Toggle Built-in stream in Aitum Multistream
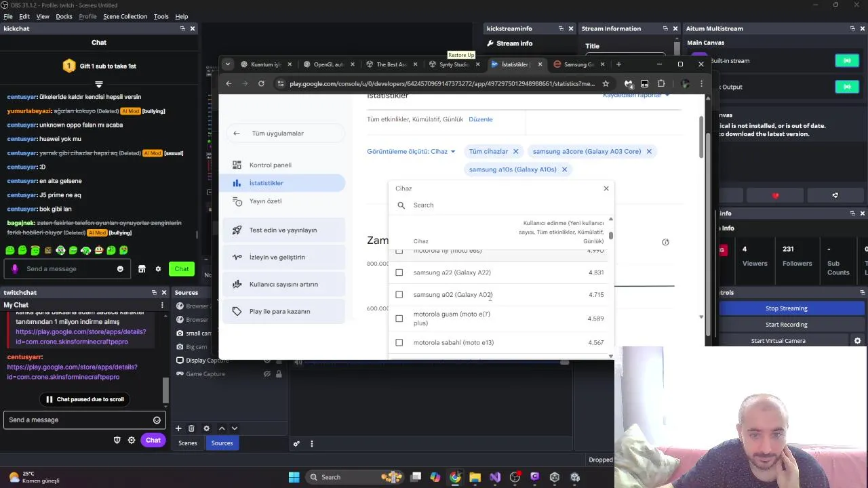Viewport: 868px width, 488px height. point(847,61)
